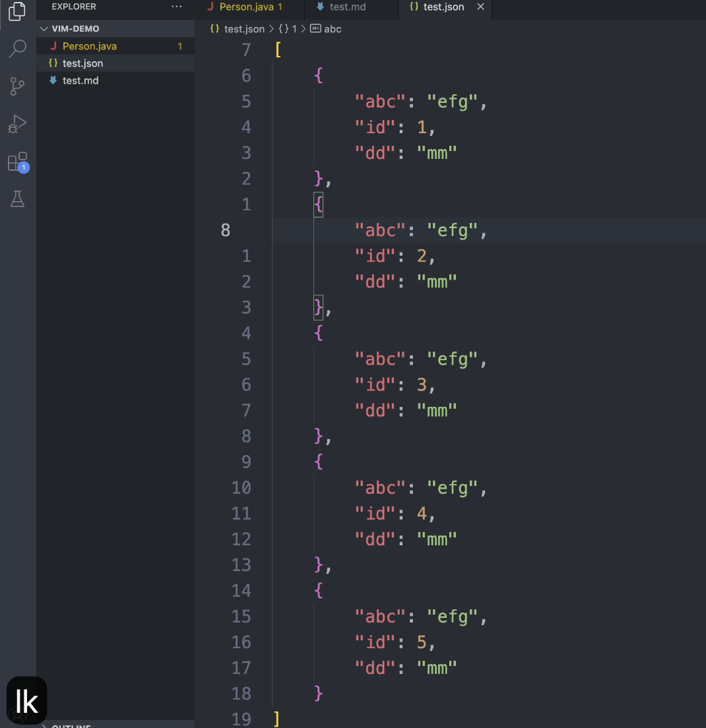Click the Explorer more actions ellipsis

coord(176,7)
